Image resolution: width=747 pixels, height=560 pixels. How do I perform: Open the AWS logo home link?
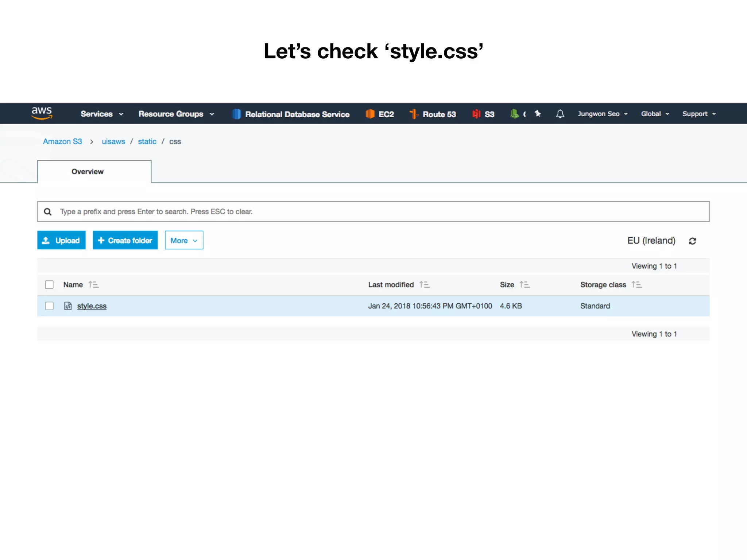(42, 113)
